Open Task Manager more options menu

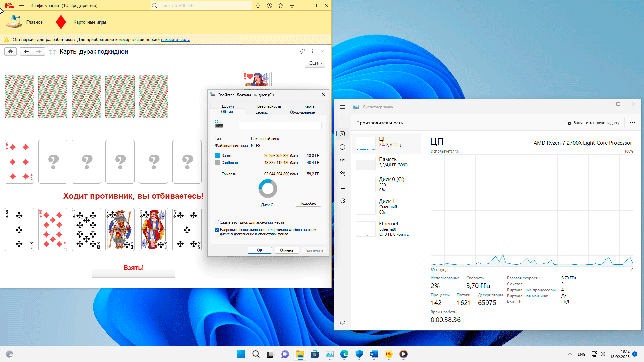[x=632, y=123]
